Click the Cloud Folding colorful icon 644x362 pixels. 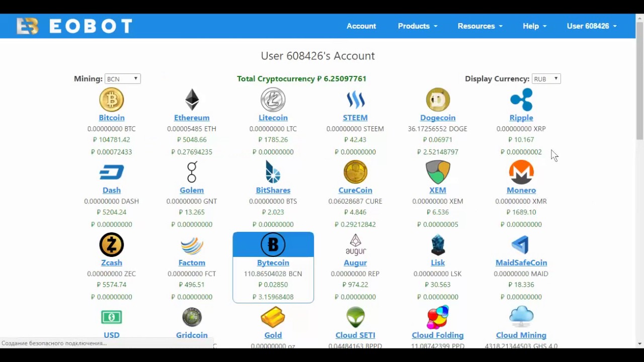(438, 317)
